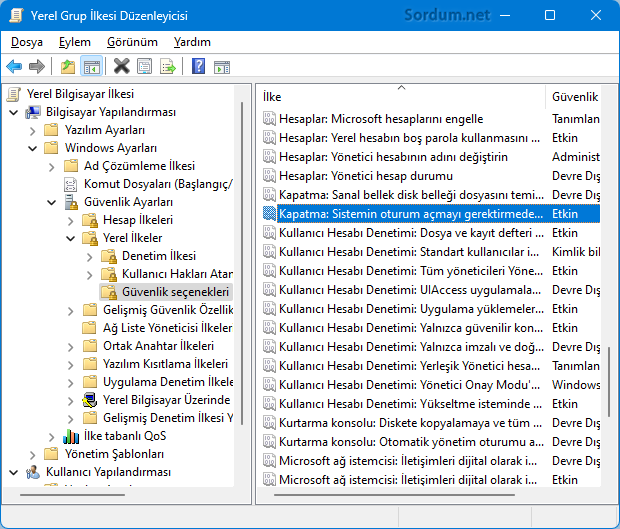Click the Delete X toolbar icon
The height and width of the screenshot is (529, 620).
pos(122,66)
